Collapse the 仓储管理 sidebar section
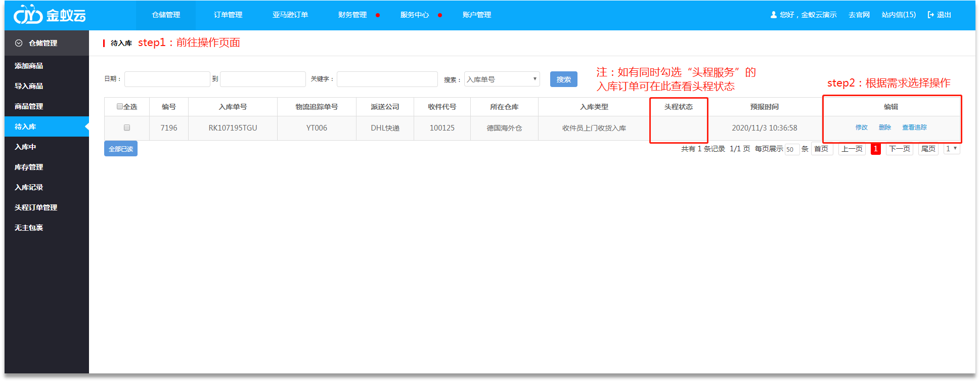980x382 pixels. [19, 43]
